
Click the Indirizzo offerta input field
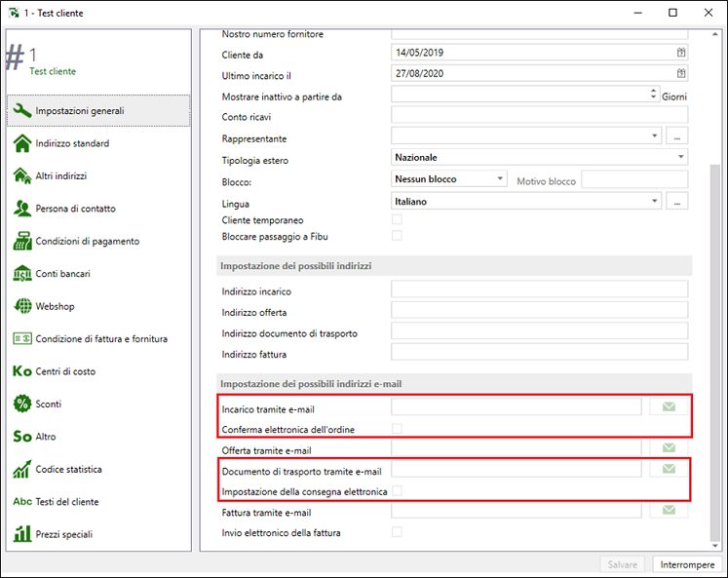point(539,310)
